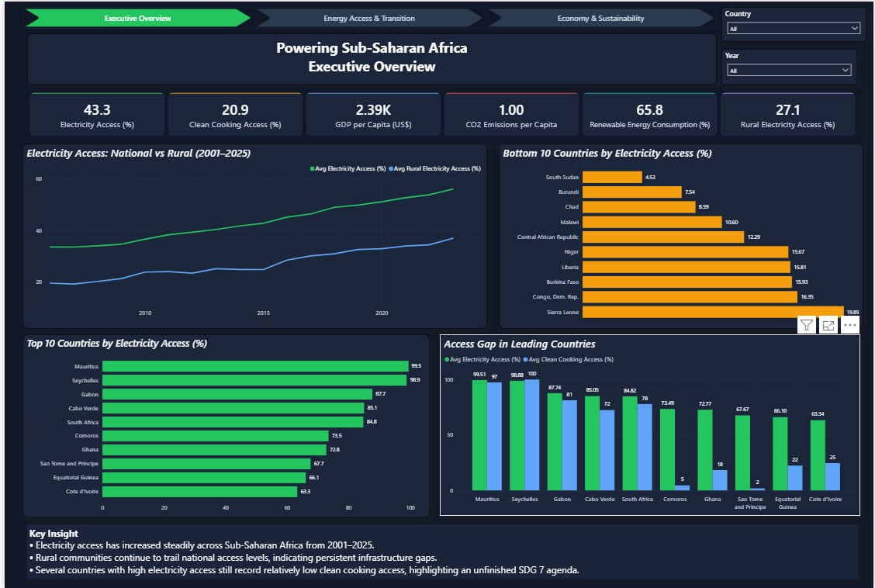Select the Chad bar in Bottom 10 chart
The image size is (875, 588).
pos(639,207)
